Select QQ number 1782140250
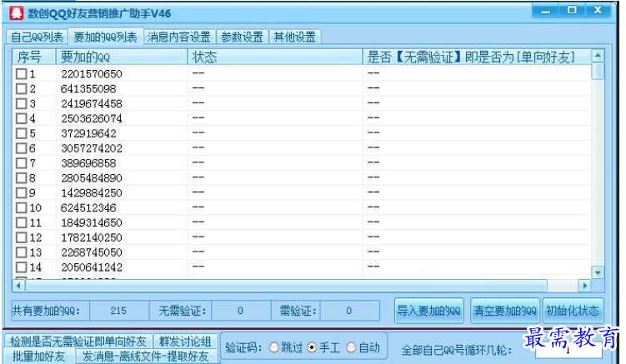The height and width of the screenshot is (364, 626). click(92, 237)
